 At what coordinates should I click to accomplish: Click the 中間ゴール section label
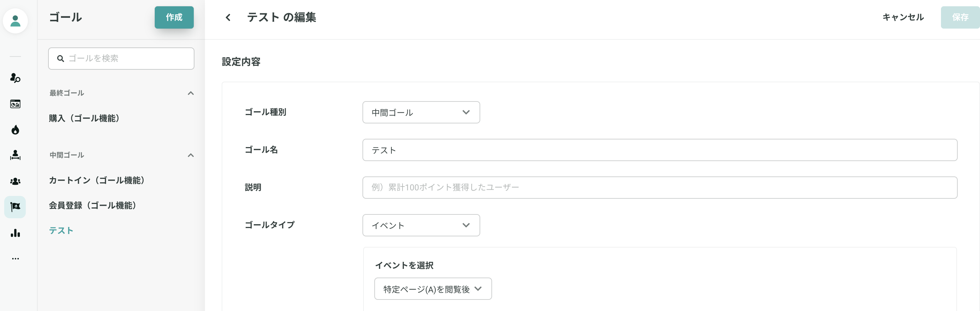(67, 155)
